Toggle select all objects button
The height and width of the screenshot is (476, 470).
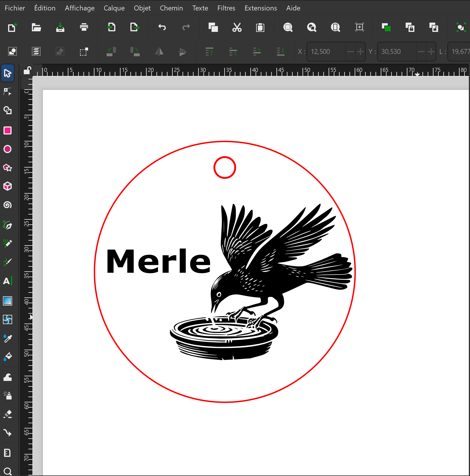coord(12,52)
